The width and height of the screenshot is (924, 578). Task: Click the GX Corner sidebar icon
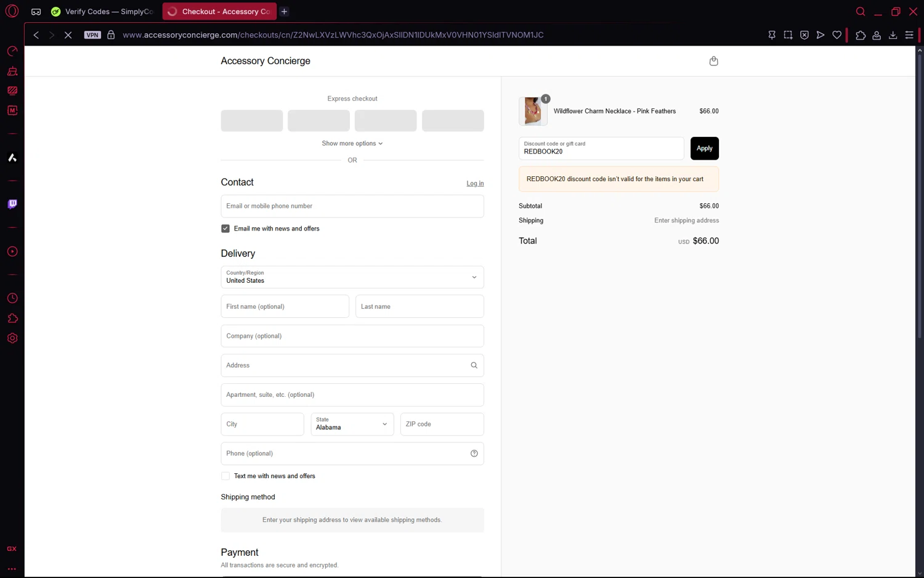click(x=12, y=548)
